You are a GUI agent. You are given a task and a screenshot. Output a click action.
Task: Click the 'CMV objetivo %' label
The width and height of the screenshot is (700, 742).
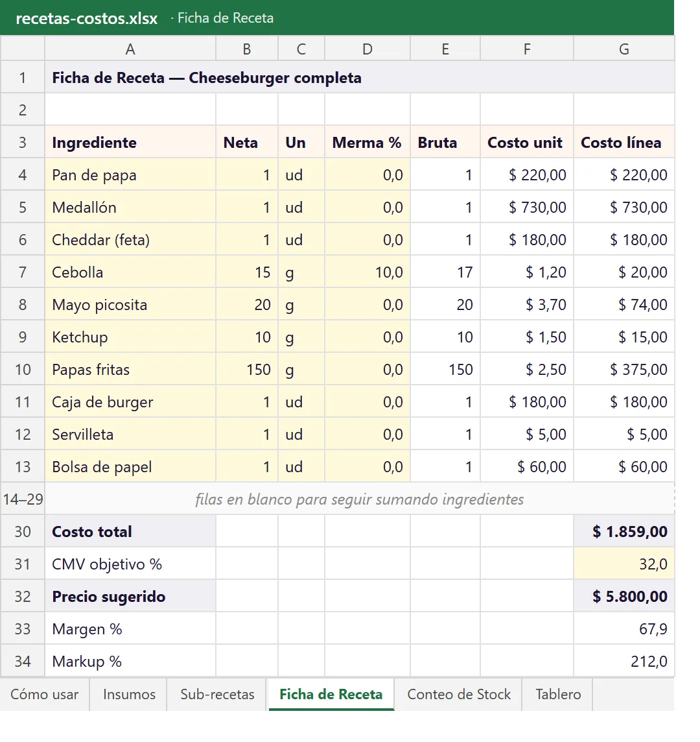pyautogui.click(x=130, y=564)
